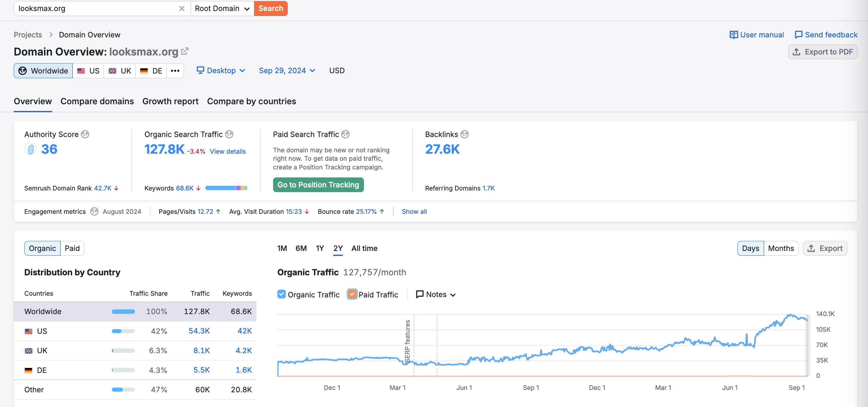
Task: Switch chart to Months view
Action: 781,248
